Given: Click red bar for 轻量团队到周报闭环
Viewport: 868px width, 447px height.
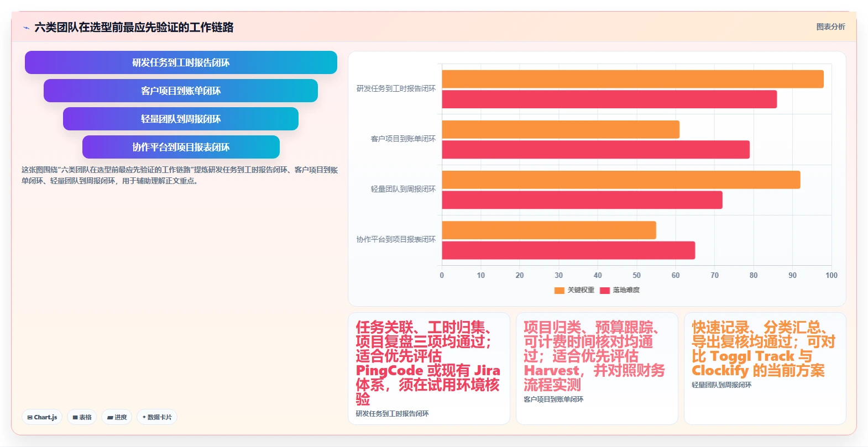Looking at the screenshot, I should tap(582, 200).
